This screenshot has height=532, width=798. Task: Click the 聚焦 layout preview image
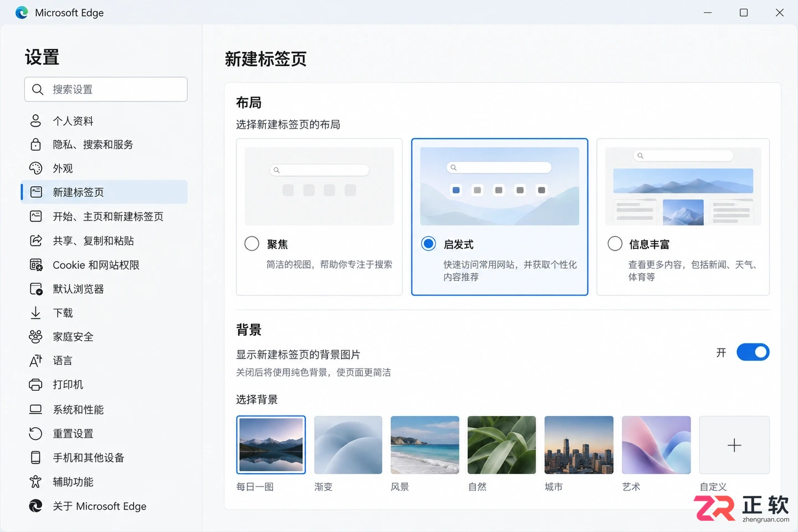click(x=319, y=186)
